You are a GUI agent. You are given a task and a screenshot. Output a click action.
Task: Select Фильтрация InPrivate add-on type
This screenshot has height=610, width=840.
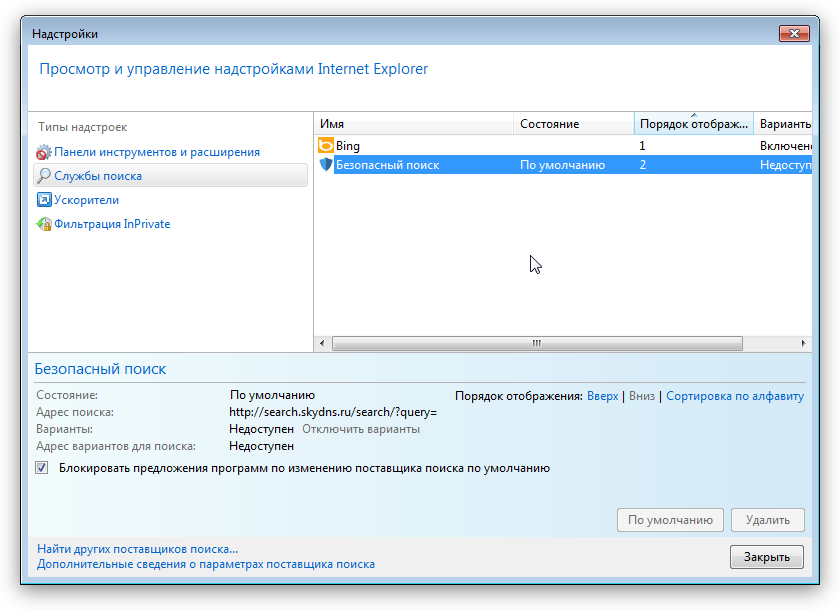pos(112,225)
